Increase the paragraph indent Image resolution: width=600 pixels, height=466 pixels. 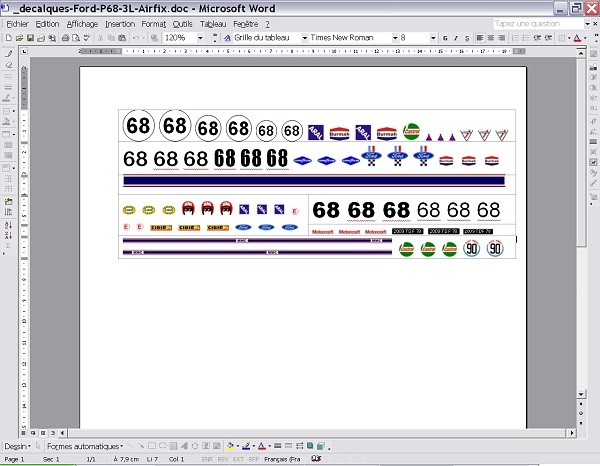(x=548, y=38)
